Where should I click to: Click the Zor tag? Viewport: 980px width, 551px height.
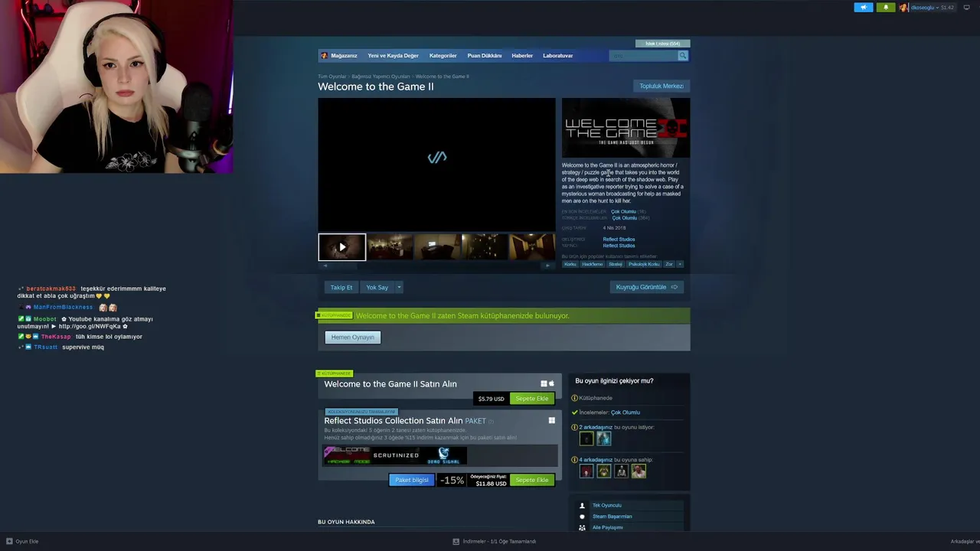(669, 264)
